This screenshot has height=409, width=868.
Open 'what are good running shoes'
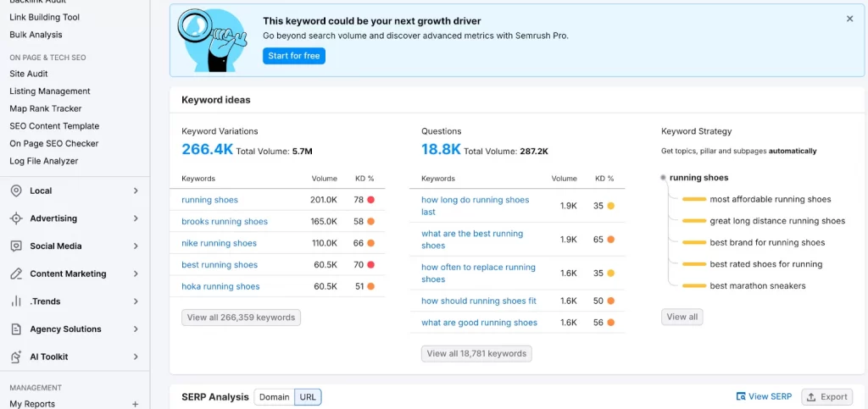[x=480, y=323]
